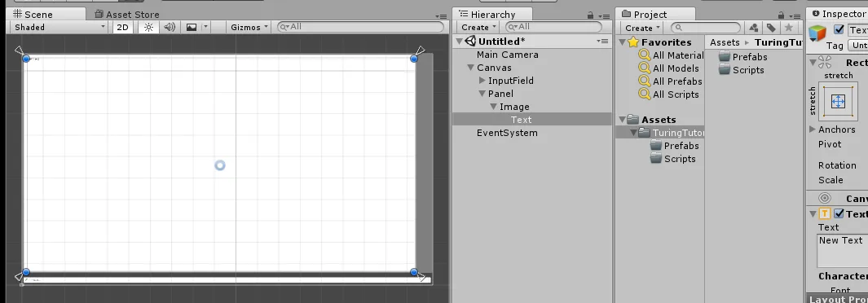Image resolution: width=868 pixels, height=303 pixels.
Task: Open Scripts folder in asset list
Action: pos(741,70)
